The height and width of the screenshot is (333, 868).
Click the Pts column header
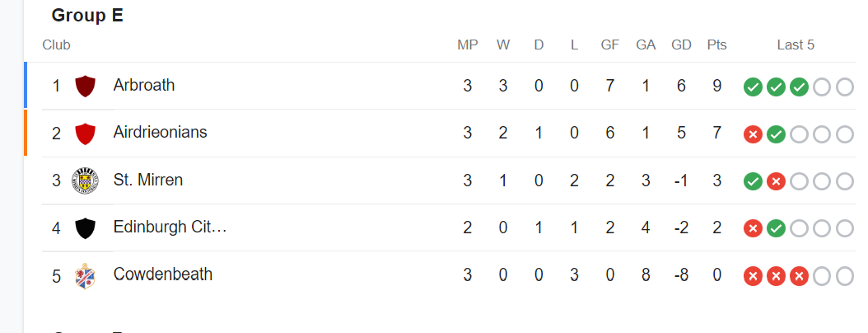[x=716, y=45]
